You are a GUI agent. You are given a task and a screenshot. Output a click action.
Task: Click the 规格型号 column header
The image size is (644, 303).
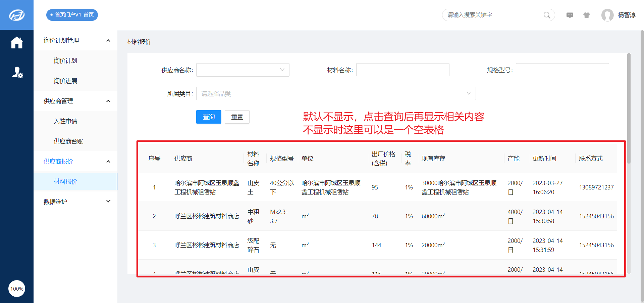tap(282, 159)
